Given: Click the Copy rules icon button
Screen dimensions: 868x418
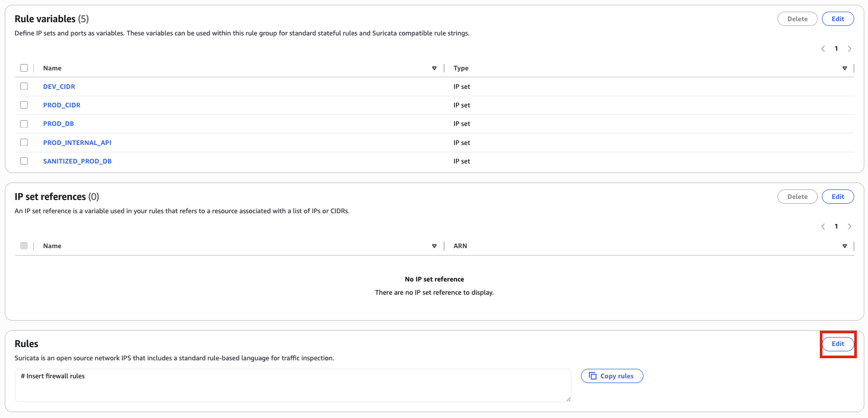Looking at the screenshot, I should tap(612, 376).
